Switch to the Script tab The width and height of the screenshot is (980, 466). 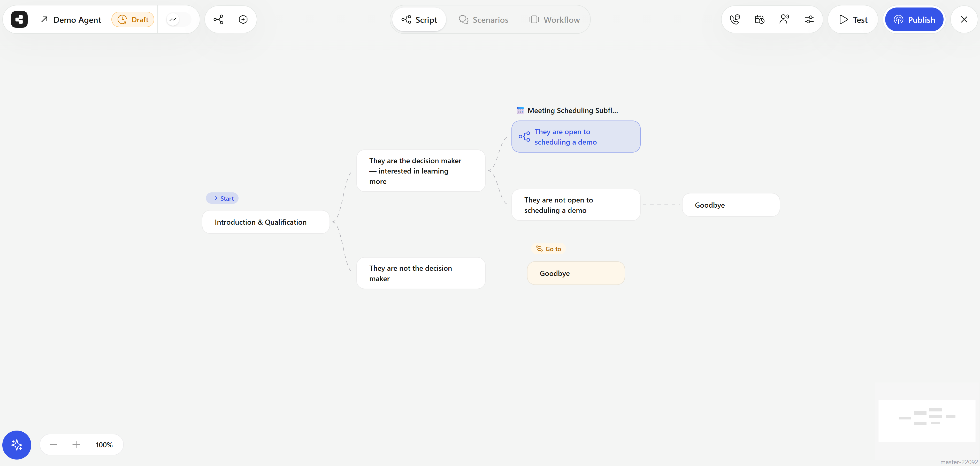coord(419,19)
